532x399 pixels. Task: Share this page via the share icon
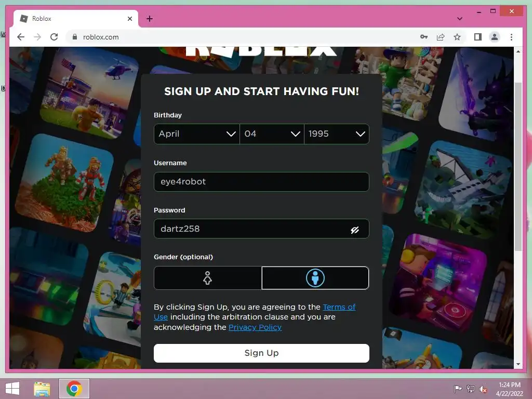pos(441,37)
